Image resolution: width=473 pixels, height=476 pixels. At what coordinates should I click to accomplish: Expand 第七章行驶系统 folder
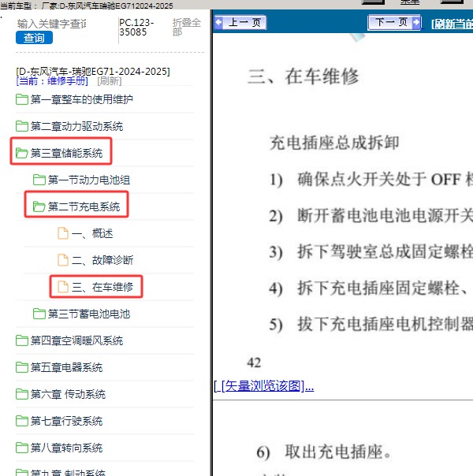66,421
